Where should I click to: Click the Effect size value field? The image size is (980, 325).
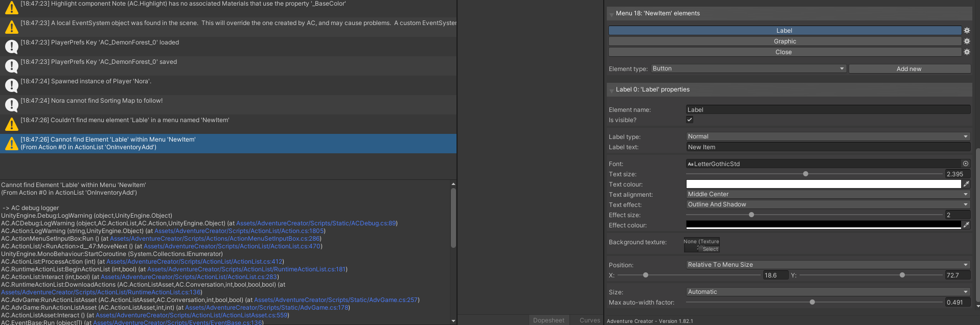[957, 215]
